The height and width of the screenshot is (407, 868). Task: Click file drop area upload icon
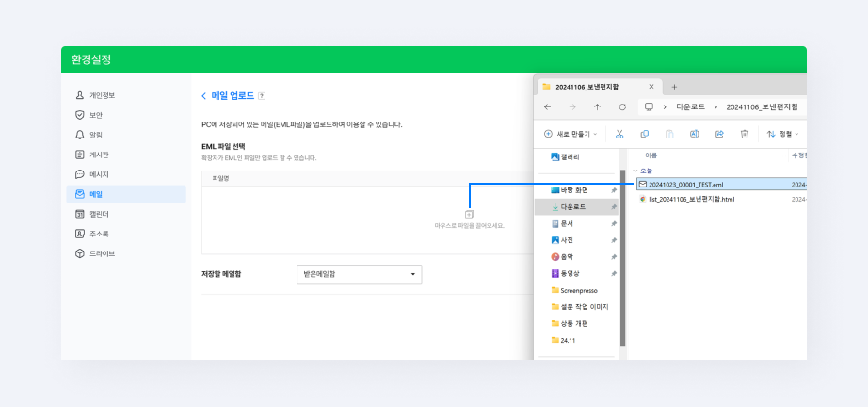(x=469, y=214)
